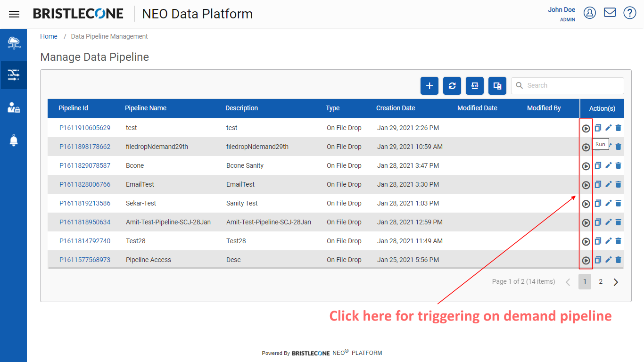Open the mail envelope icon

(x=610, y=12)
